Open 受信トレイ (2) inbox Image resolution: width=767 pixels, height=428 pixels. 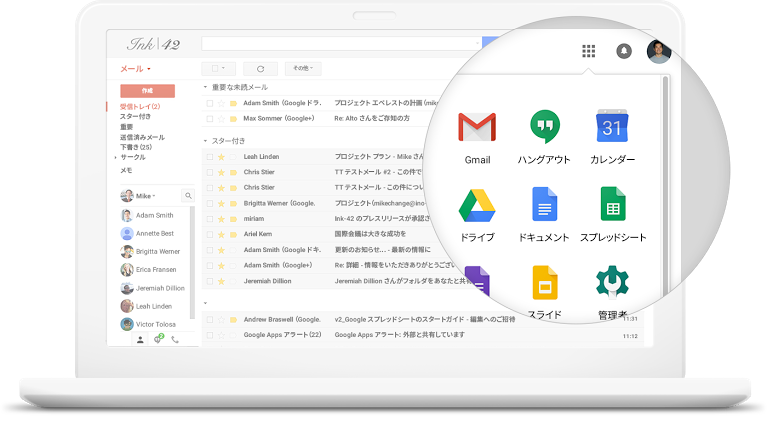tap(140, 107)
